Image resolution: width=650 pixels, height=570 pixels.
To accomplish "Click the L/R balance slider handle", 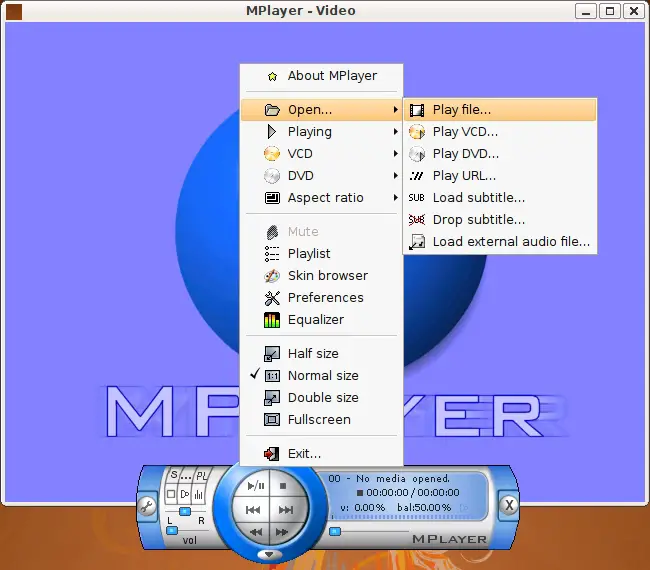I will (x=185, y=511).
